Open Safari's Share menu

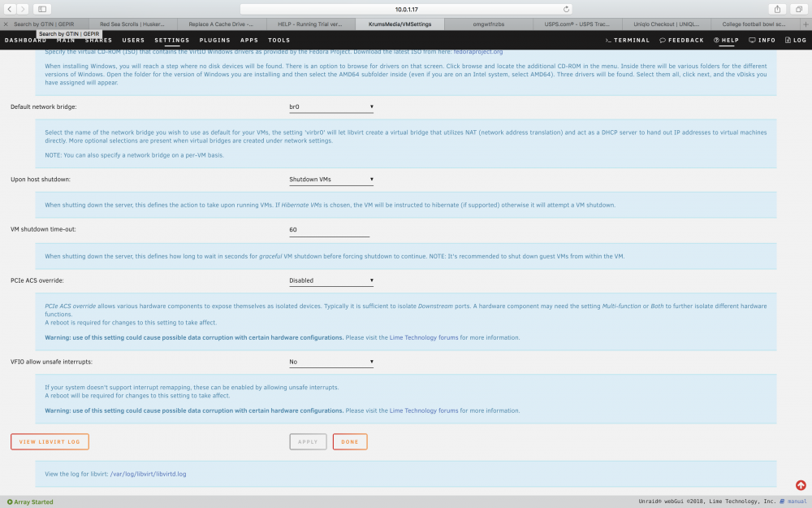[x=777, y=9]
